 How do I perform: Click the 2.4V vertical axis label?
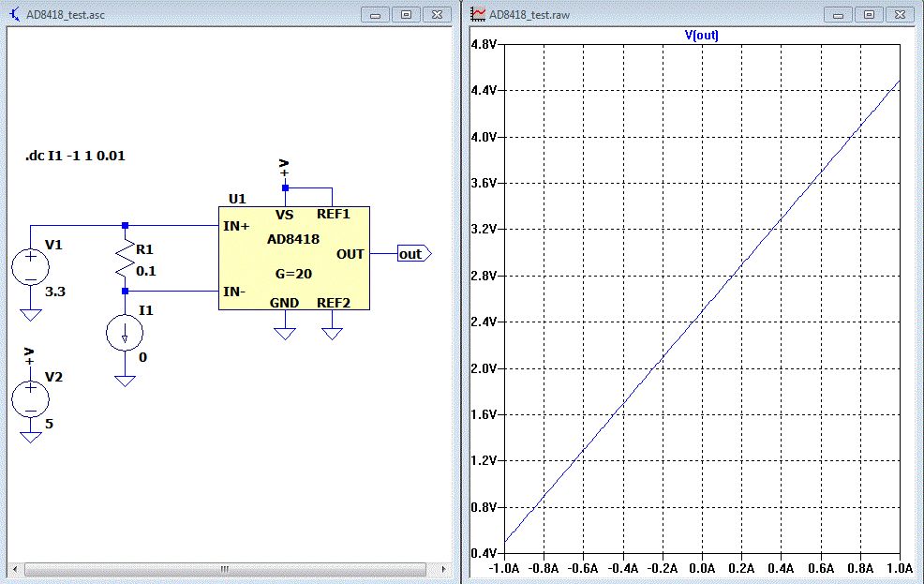[x=484, y=322]
